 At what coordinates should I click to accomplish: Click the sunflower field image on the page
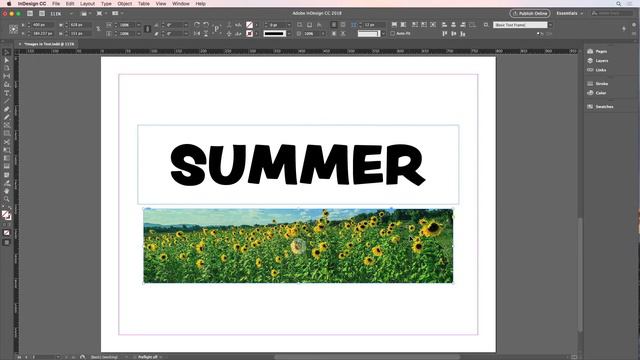298,246
